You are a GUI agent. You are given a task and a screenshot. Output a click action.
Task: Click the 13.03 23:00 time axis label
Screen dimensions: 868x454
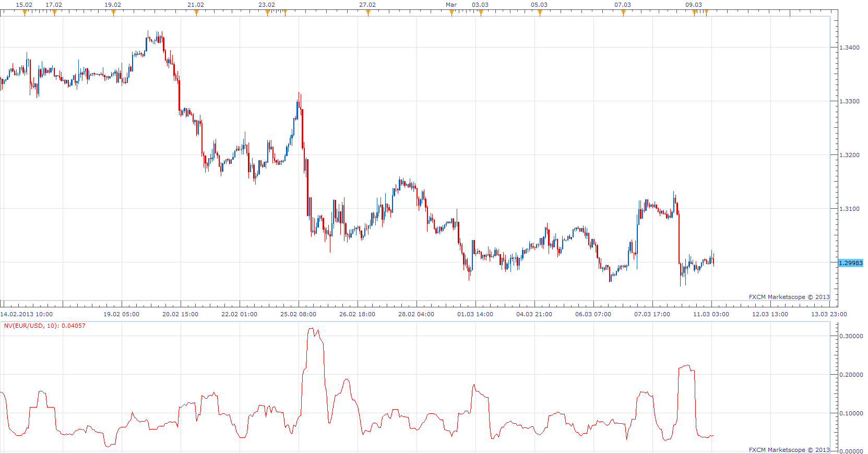[x=829, y=314]
